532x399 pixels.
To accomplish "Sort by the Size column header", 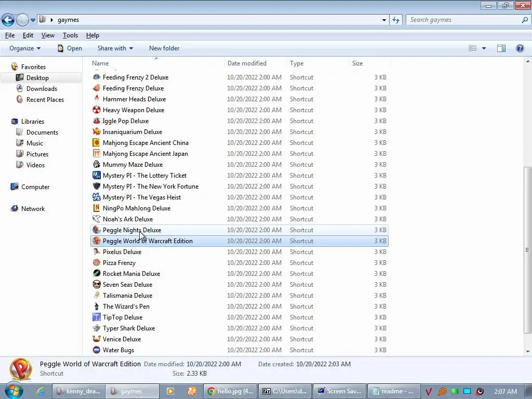I will (x=369, y=63).
